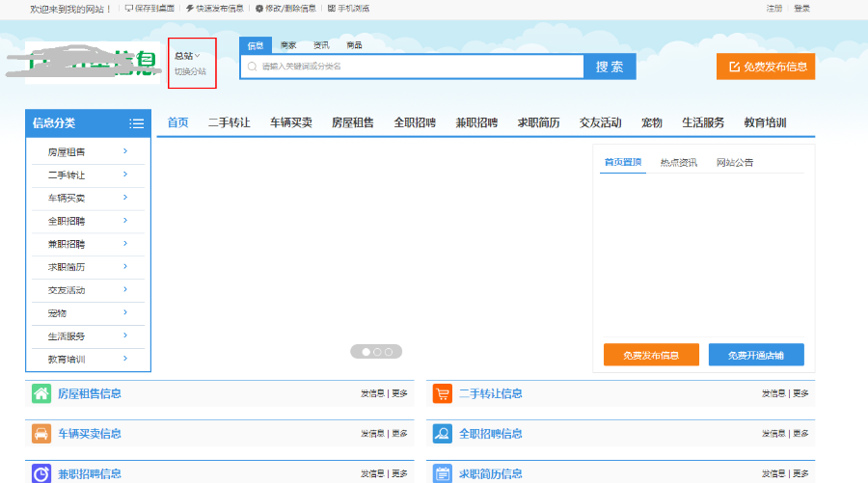Click the 修改/删除信息 gear icon link
This screenshot has height=483, width=868.
coord(285,9)
